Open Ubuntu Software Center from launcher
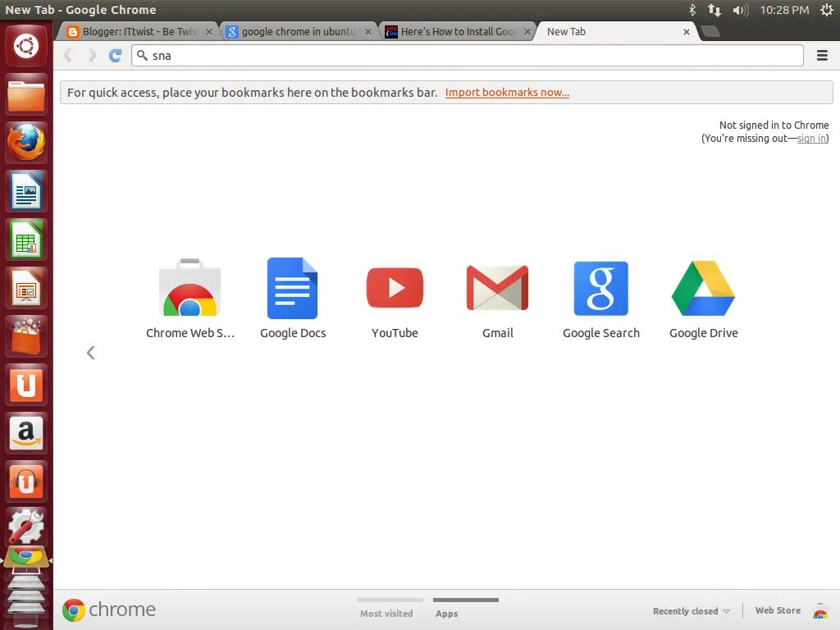Image resolution: width=840 pixels, height=630 pixels. pos(26,336)
